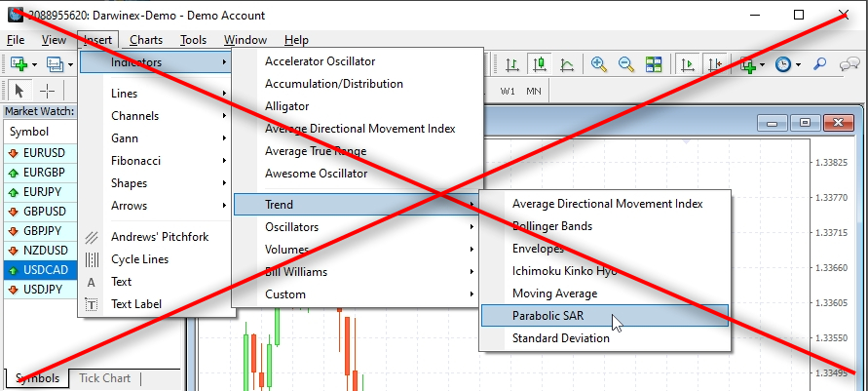
Task: Choose Ichimoku Kinko Hyo in Trend submenu
Action: [x=605, y=271]
